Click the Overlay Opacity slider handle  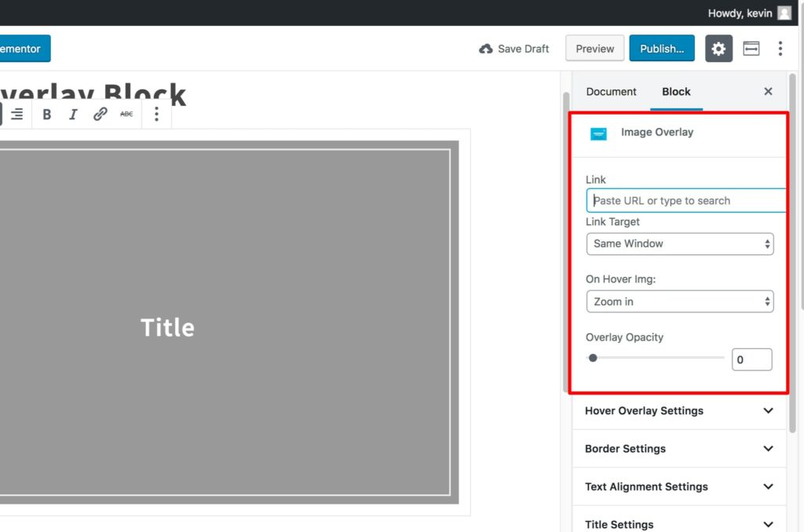point(593,359)
